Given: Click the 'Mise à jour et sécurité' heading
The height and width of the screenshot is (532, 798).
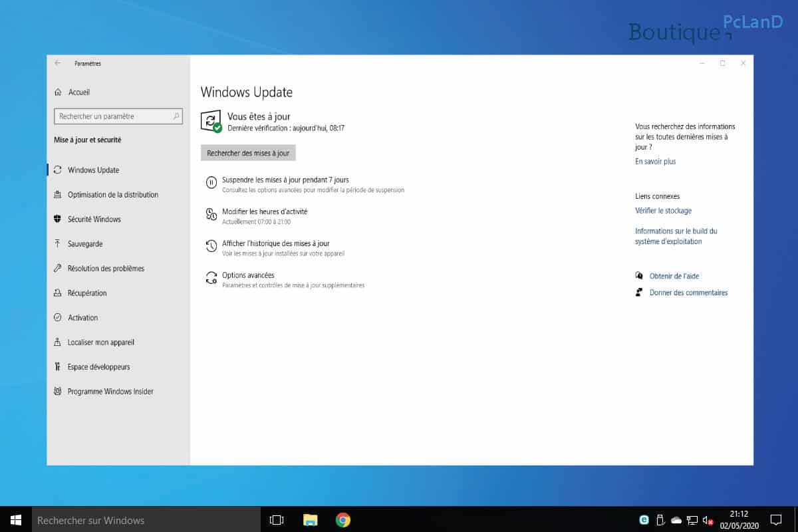Looking at the screenshot, I should click(87, 140).
